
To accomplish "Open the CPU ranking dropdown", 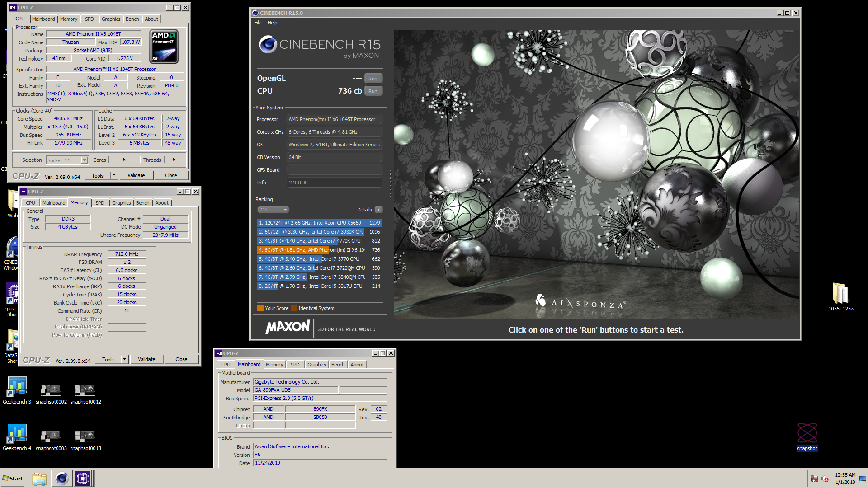I will pyautogui.click(x=273, y=210).
